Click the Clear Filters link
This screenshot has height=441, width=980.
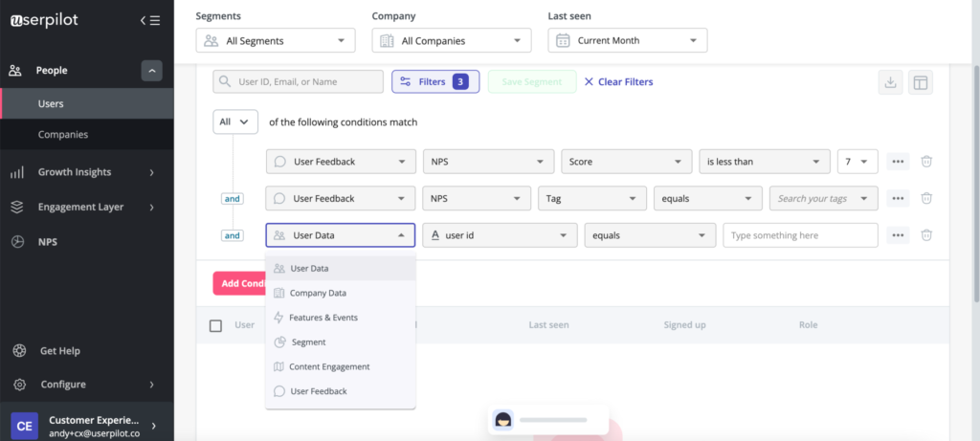click(618, 82)
